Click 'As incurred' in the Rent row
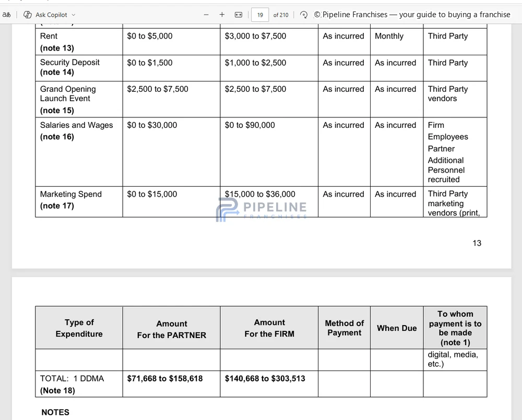Screen dimensions: 522x420 [x=343, y=36]
